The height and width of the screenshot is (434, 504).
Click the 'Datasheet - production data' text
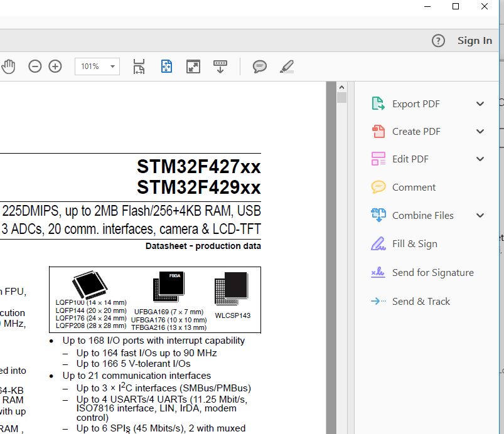point(203,246)
